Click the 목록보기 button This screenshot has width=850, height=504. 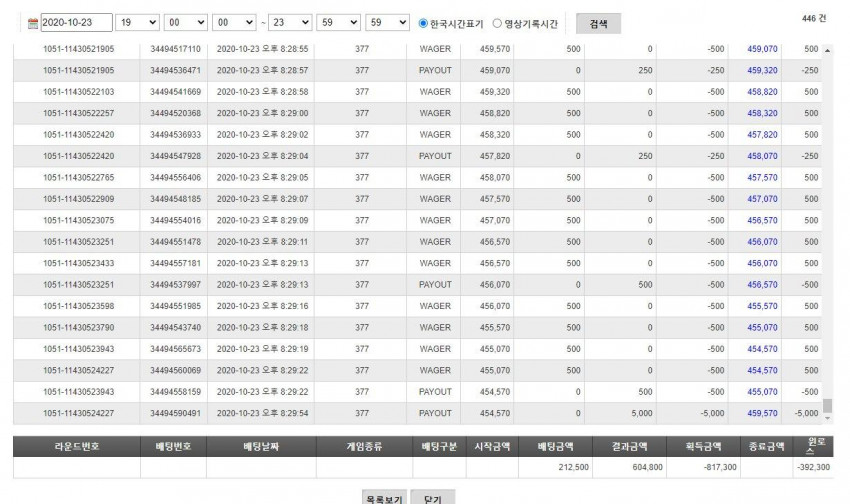(384, 499)
